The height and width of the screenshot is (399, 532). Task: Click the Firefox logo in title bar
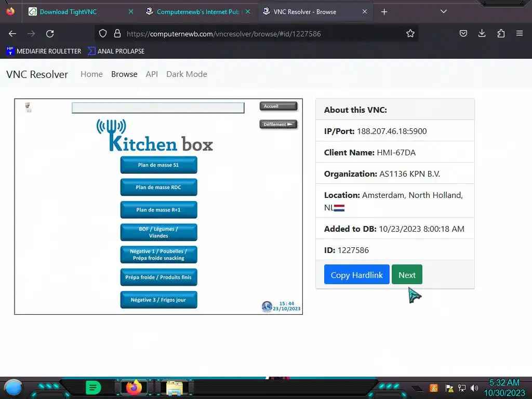coord(10,11)
